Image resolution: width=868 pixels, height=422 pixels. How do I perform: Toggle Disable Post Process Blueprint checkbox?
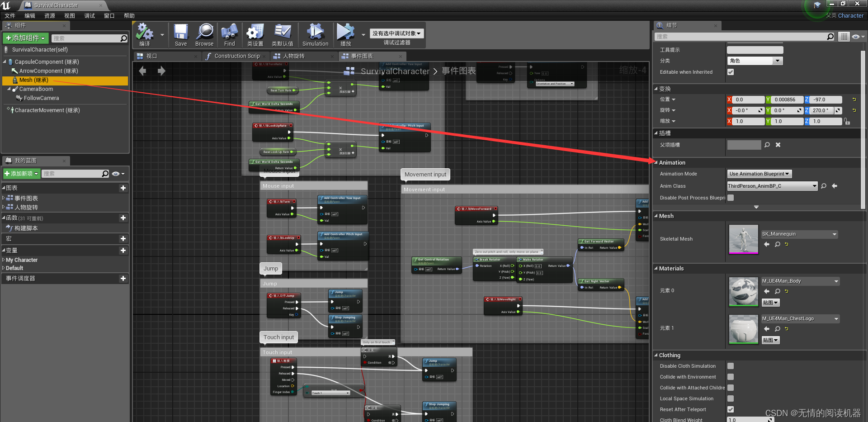point(731,198)
